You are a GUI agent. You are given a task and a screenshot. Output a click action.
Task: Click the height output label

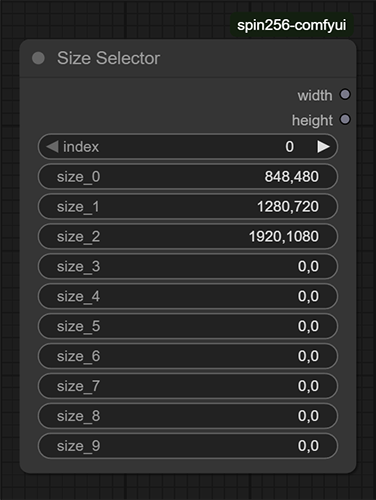point(312,120)
